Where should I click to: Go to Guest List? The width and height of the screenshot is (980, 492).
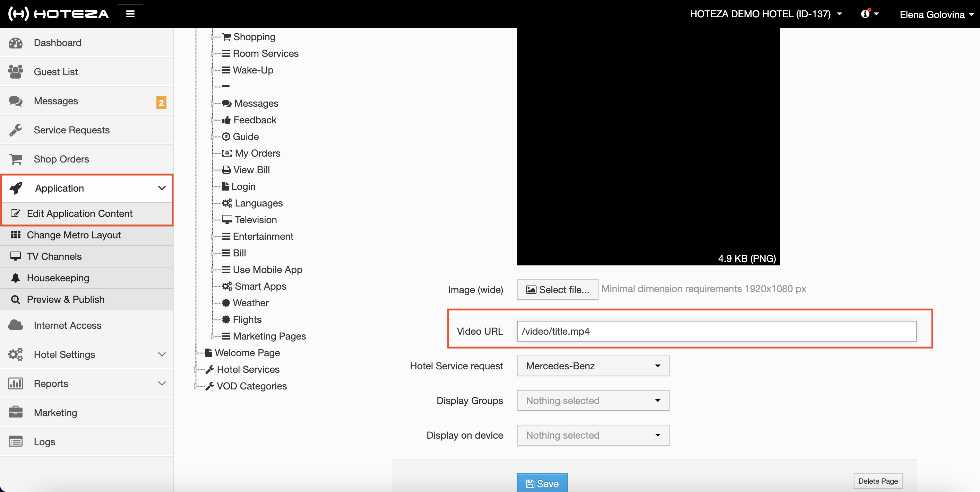coord(87,72)
